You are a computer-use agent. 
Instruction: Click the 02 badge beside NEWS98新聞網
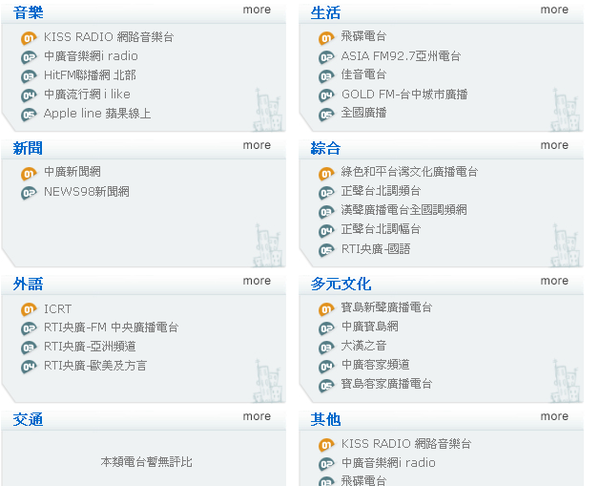pos(29,192)
